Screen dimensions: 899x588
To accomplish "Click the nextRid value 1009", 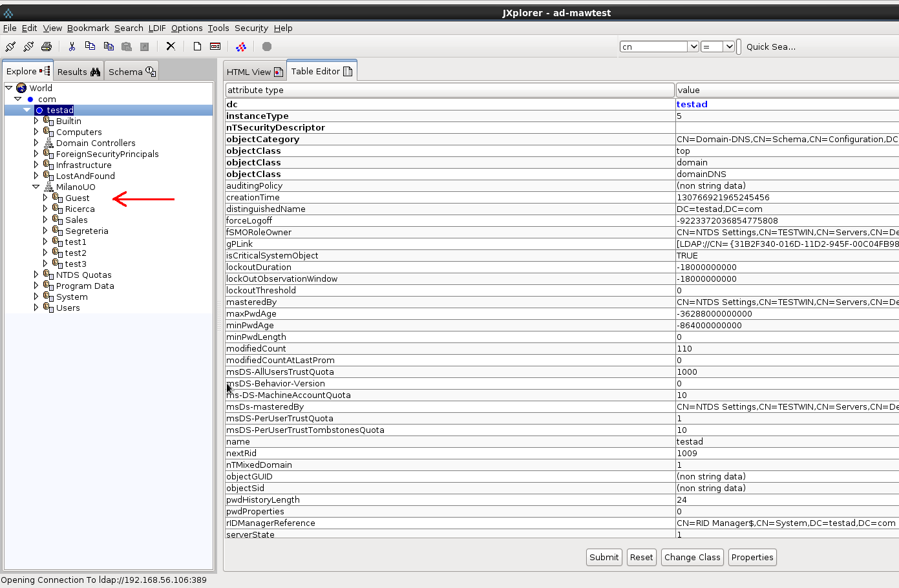I will (787, 453).
